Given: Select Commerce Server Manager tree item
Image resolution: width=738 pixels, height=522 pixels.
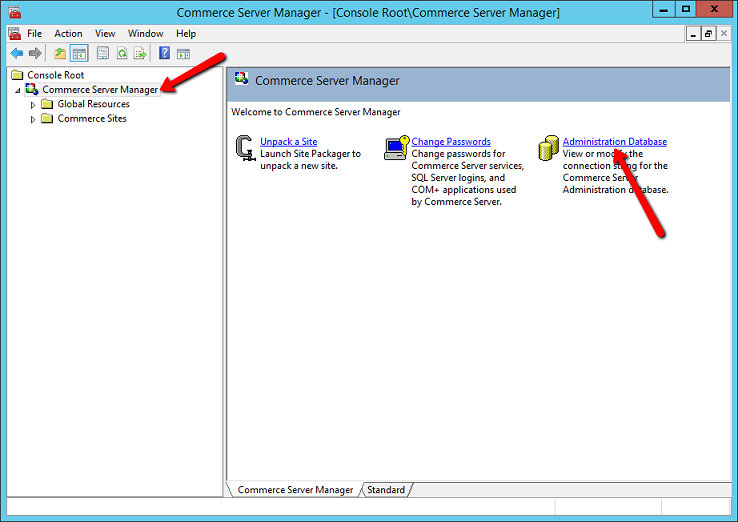Looking at the screenshot, I should [100, 89].
